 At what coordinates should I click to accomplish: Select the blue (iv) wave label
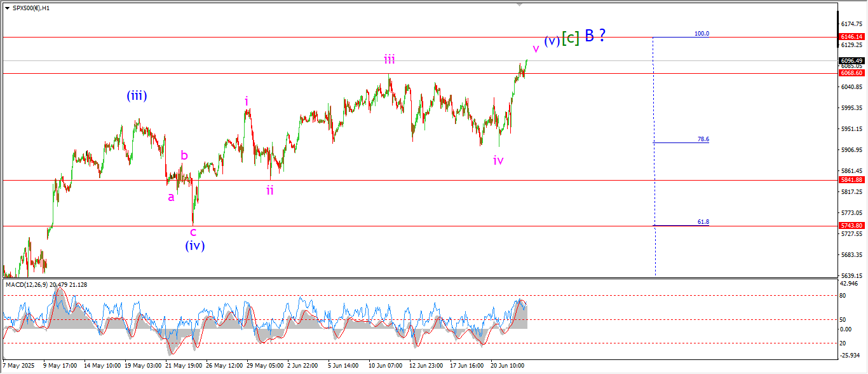194,246
